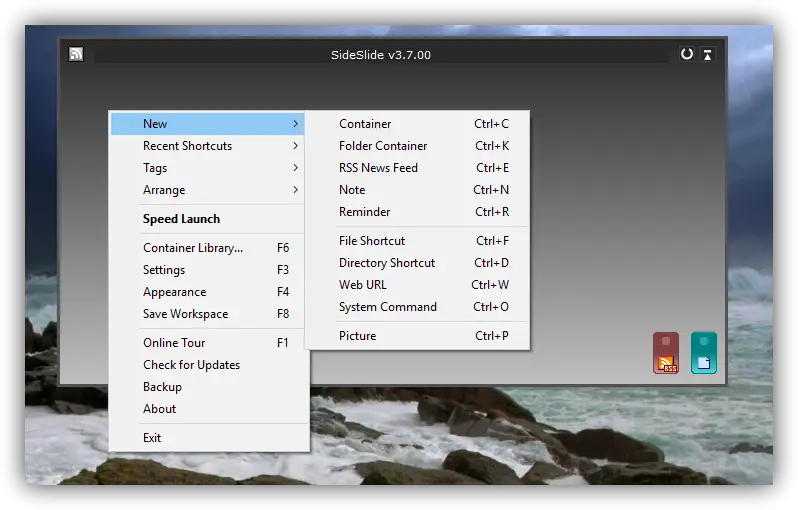This screenshot has width=798, height=510.
Task: Open the Arrange menu entry
Action: pos(208,189)
